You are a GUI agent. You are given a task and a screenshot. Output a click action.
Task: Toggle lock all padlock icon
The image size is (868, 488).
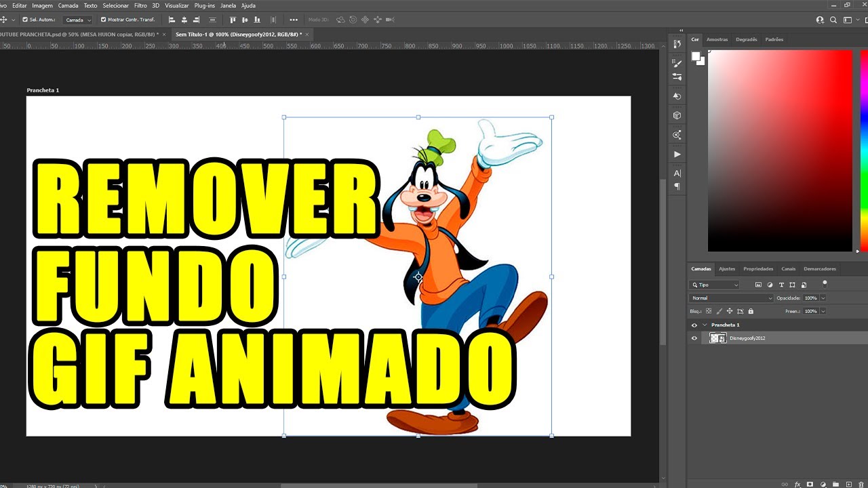[x=751, y=311]
